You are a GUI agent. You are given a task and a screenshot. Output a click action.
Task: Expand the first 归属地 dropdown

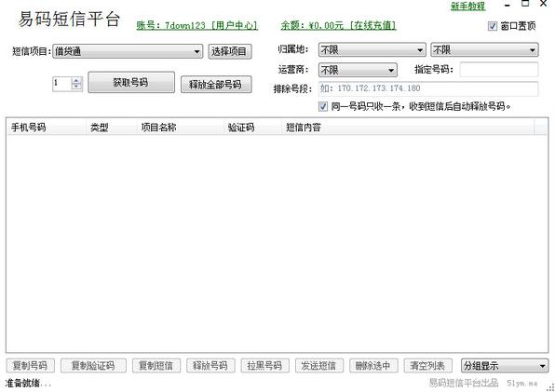coord(372,50)
